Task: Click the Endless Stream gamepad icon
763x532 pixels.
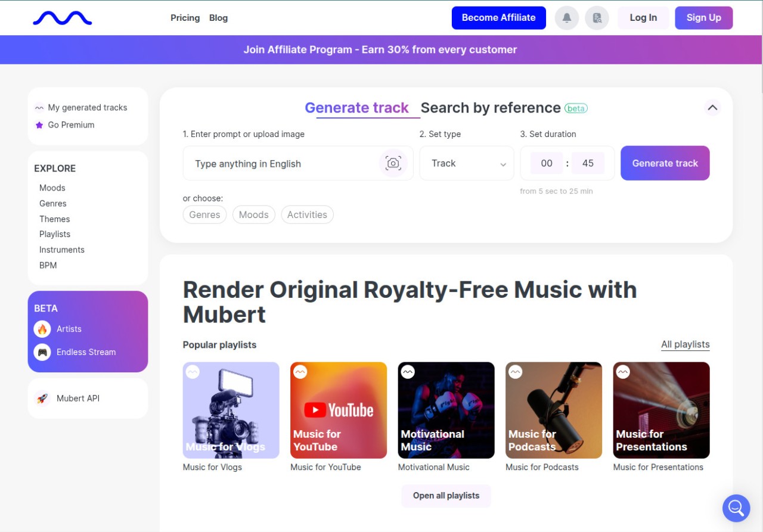Action: coord(42,352)
